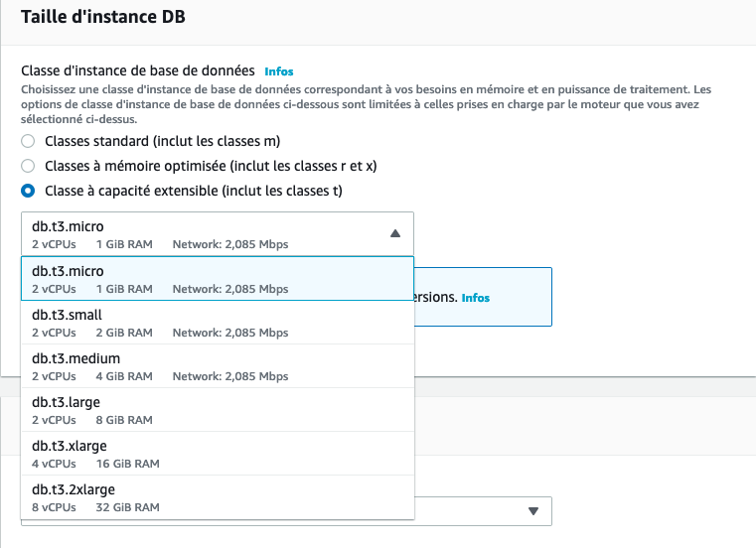Select Classes standard radio button
Viewport: 756px width, 548px height.
click(28, 141)
